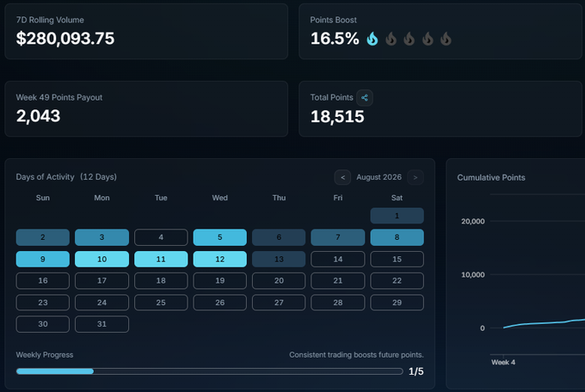Click the Consistent trading boosts future points text
Image resolution: width=585 pixels, height=392 pixels.
[x=356, y=355]
